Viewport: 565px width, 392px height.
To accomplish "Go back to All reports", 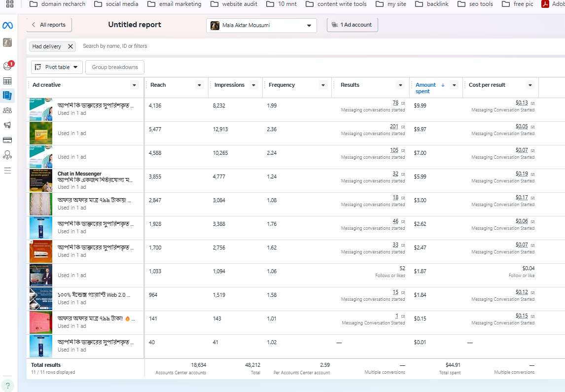I will 49,25.
